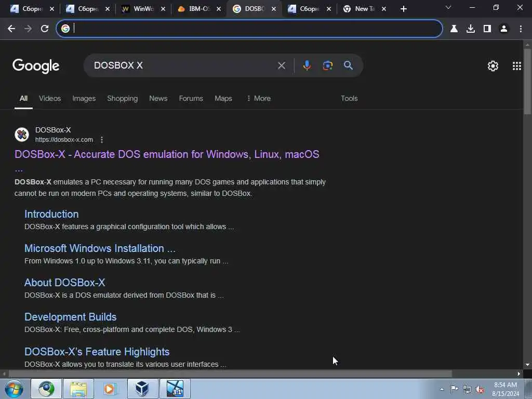This screenshot has height=399, width=532.
Task: Focus the Chrome address bar
Action: 249,29
